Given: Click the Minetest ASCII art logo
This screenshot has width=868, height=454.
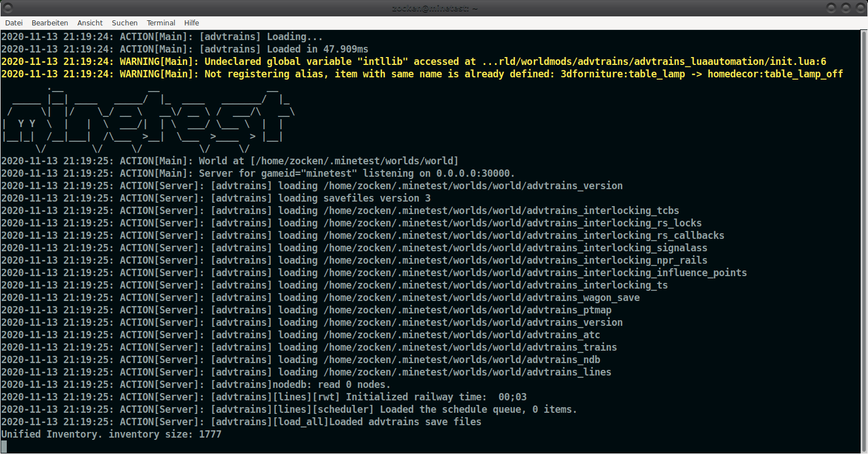Looking at the screenshot, I should click(147, 119).
